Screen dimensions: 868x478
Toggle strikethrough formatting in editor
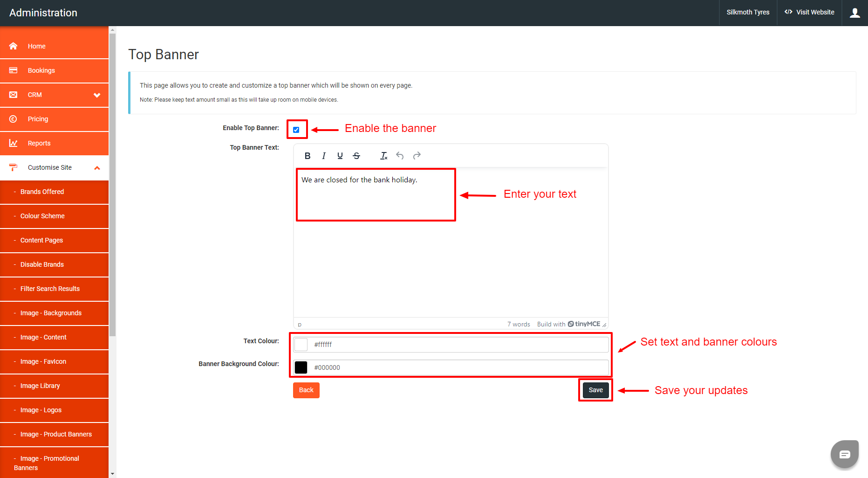tap(356, 156)
